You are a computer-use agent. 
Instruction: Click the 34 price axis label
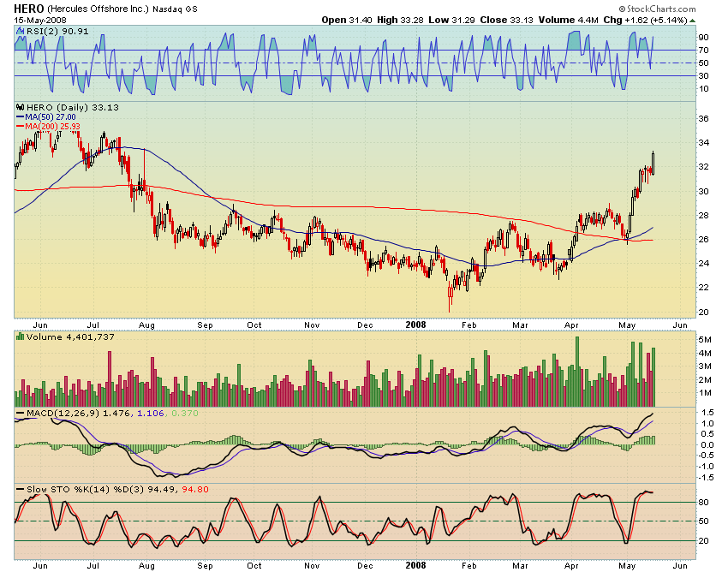pyautogui.click(x=703, y=142)
